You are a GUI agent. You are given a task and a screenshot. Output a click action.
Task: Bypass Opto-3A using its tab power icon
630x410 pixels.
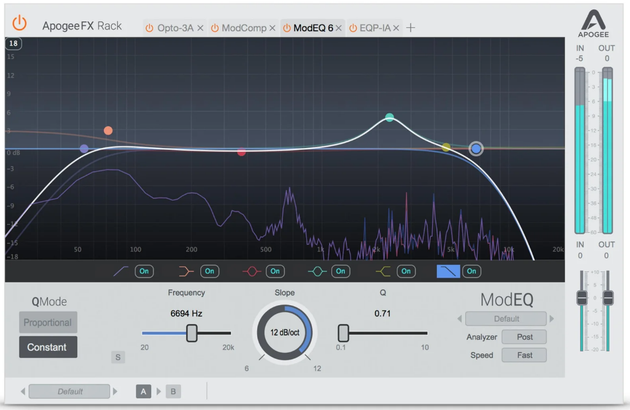tap(149, 28)
